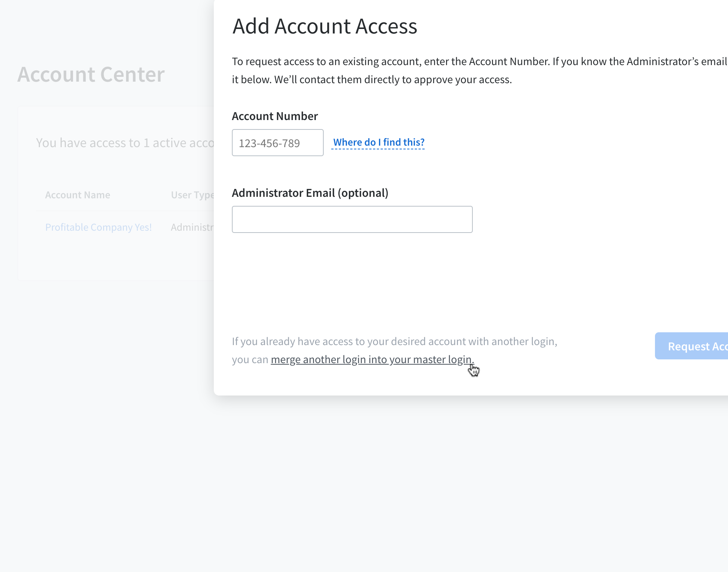Screen dimensions: 728x572
Task: Click the Administrator Email (optional) label
Action: click(x=310, y=193)
